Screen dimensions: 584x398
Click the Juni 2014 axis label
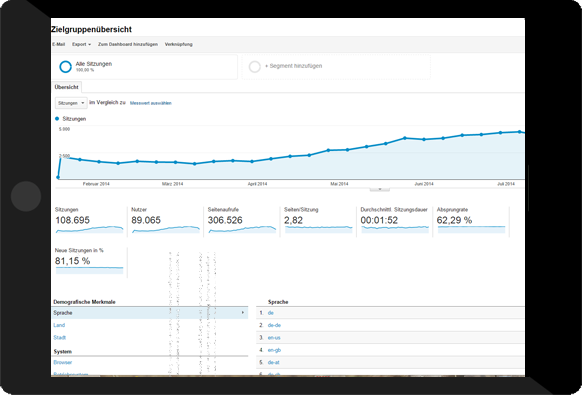(x=424, y=184)
